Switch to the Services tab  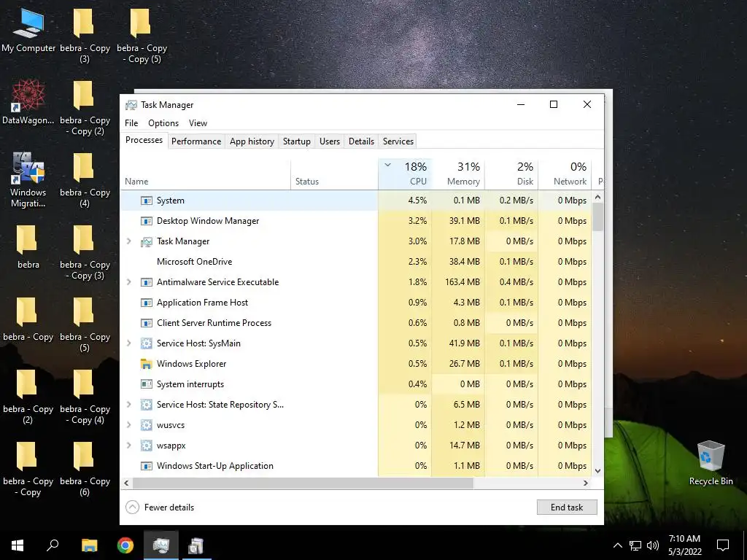[398, 141]
